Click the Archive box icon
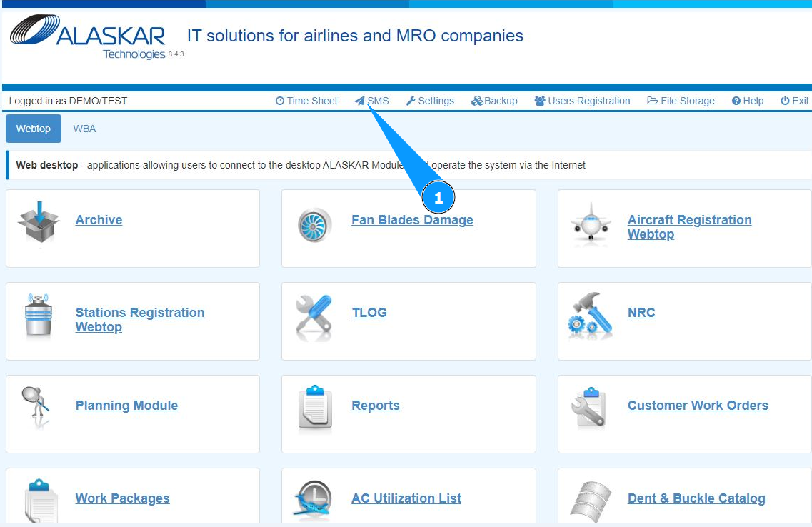 pos(39,223)
